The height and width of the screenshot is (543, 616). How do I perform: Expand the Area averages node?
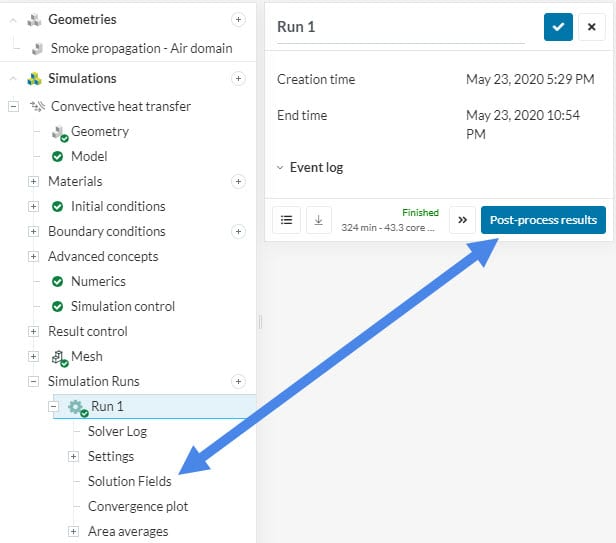coord(73,531)
